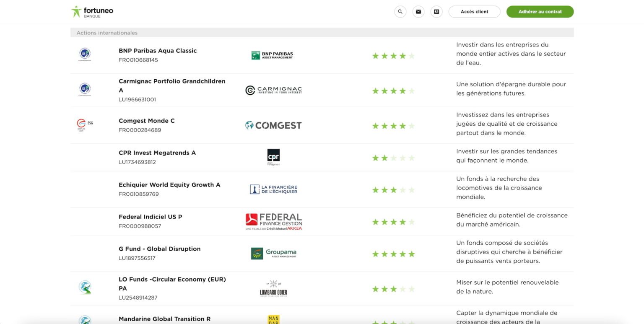Click description about sociétés disruptives
644x324 pixels.
click(509, 252)
